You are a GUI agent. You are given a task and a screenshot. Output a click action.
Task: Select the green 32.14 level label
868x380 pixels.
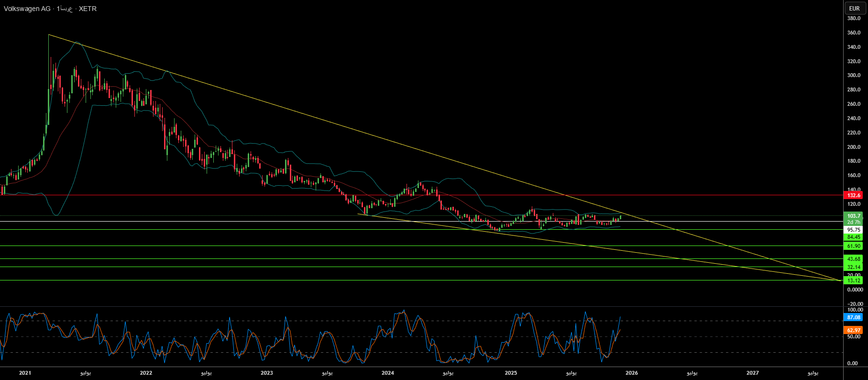[x=854, y=267]
